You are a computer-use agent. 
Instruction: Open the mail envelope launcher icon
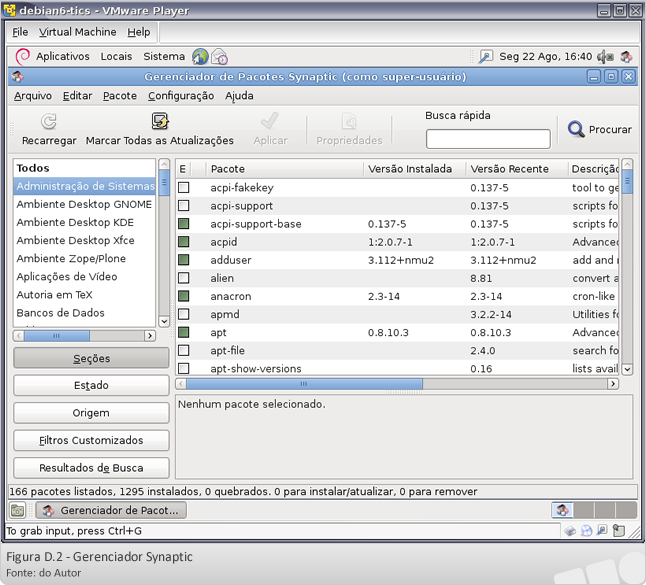pyautogui.click(x=219, y=56)
